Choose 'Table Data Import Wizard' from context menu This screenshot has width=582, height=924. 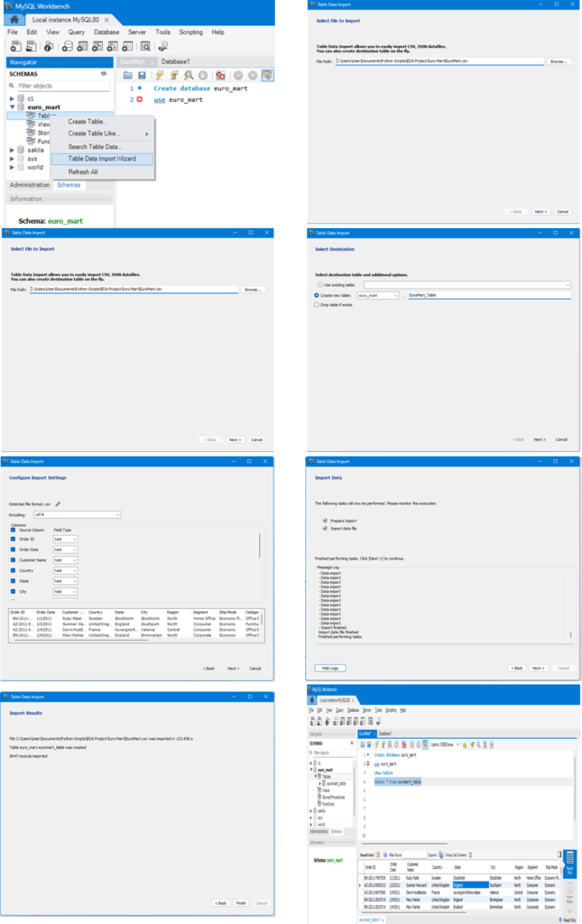102,159
